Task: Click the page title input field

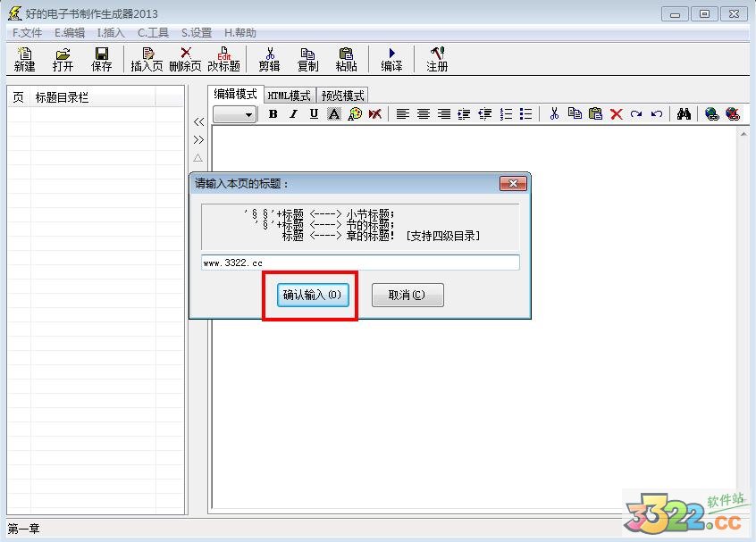Action: click(x=360, y=263)
